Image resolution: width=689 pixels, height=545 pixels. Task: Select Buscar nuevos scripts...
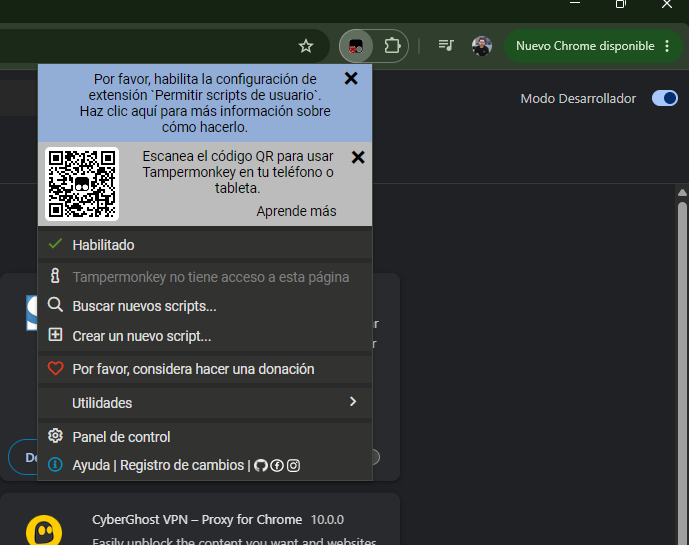coord(205,306)
